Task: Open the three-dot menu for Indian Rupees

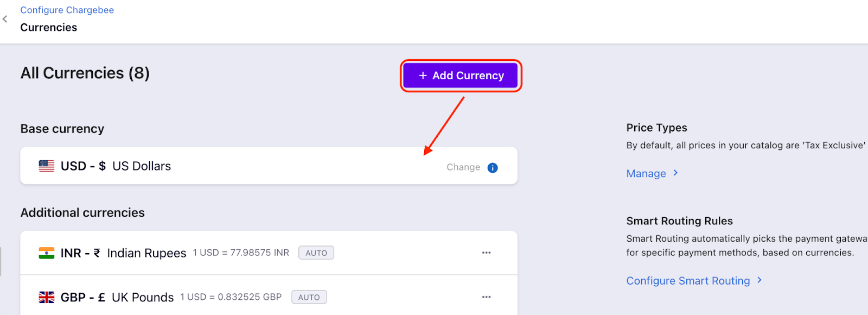Action: pyautogui.click(x=486, y=253)
